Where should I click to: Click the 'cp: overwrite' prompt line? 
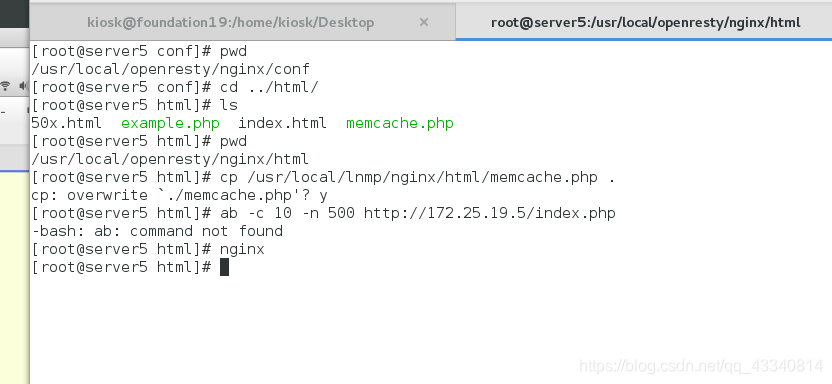pyautogui.click(x=179, y=195)
